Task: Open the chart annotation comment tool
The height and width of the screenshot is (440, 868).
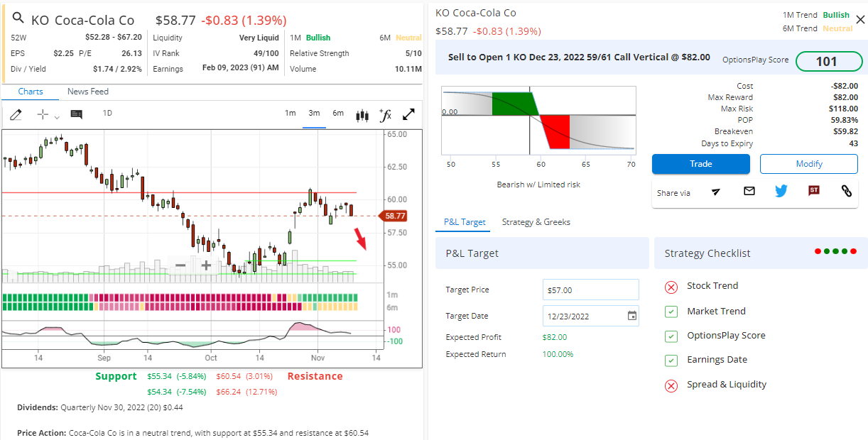Action: 77,114
